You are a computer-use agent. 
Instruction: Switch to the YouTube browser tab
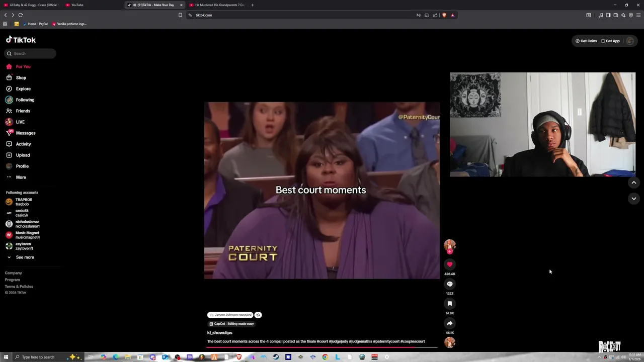point(93,5)
